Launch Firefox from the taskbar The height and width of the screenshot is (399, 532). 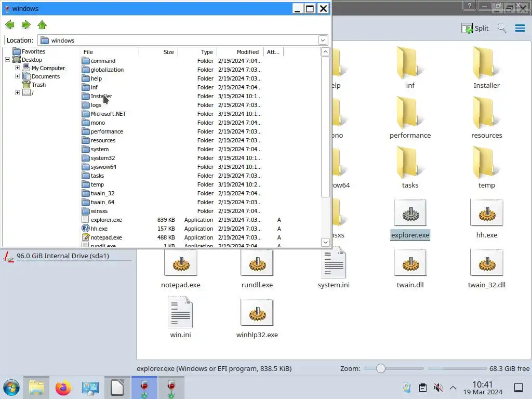(x=63, y=388)
